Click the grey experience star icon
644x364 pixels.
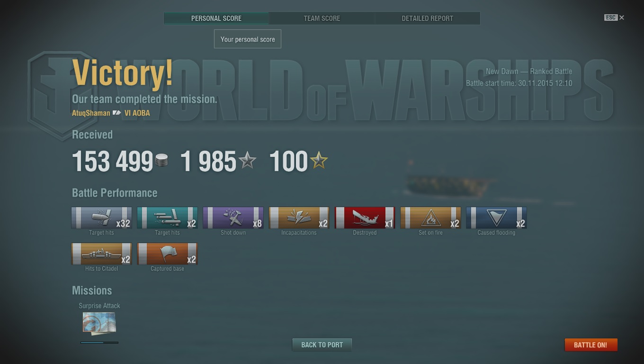pos(247,161)
